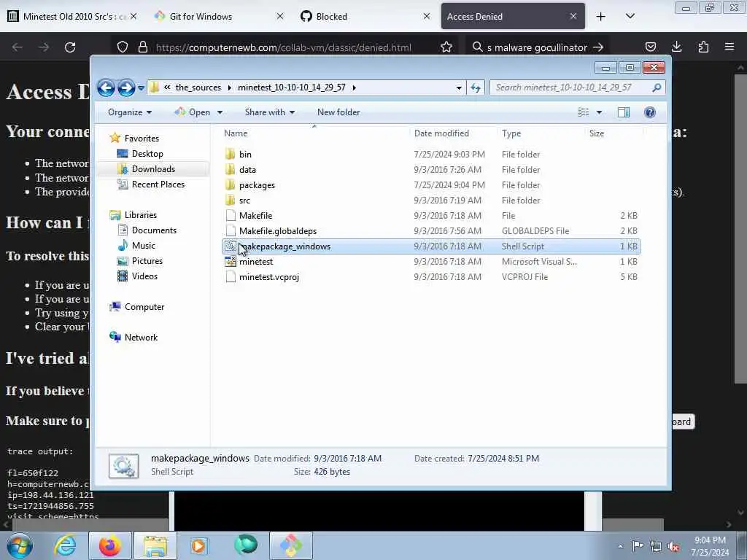
Task: Click the_sources breadcrumb in address bar
Action: tap(198, 87)
